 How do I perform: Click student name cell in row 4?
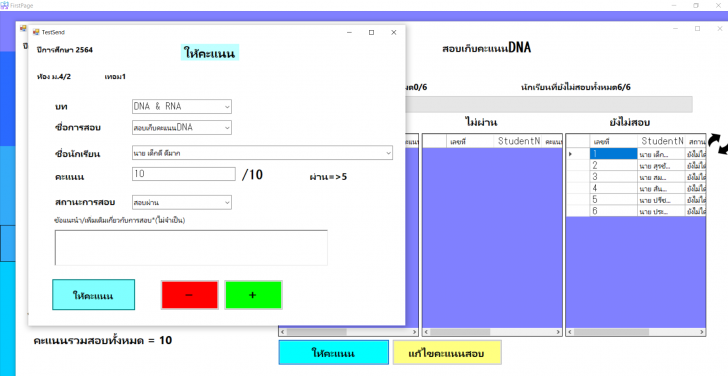coord(661,188)
